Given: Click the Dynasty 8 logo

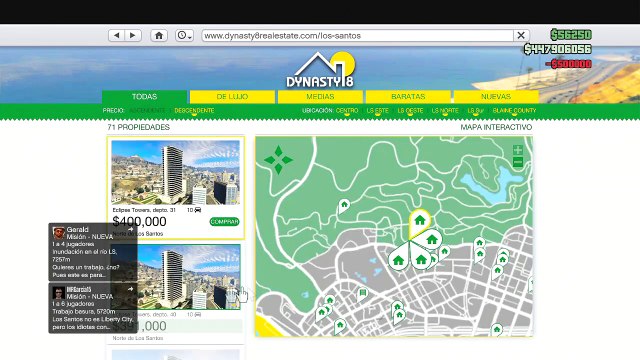Looking at the screenshot, I should tap(320, 70).
